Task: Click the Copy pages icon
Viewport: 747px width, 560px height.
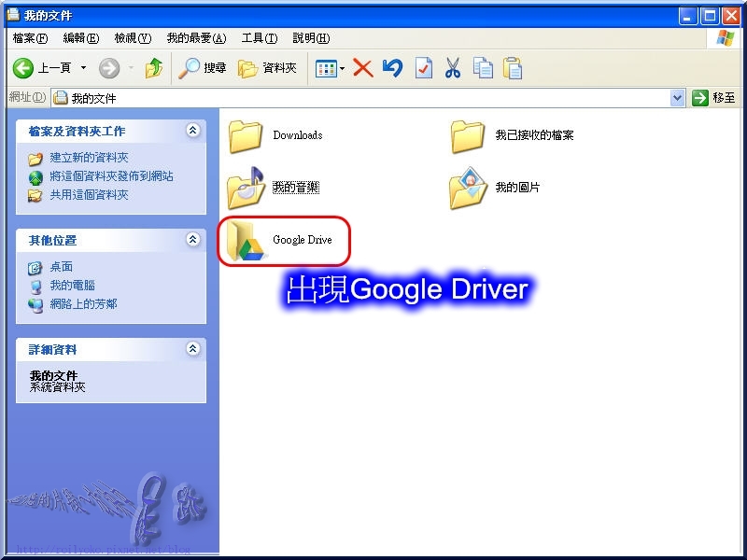Action: point(483,68)
